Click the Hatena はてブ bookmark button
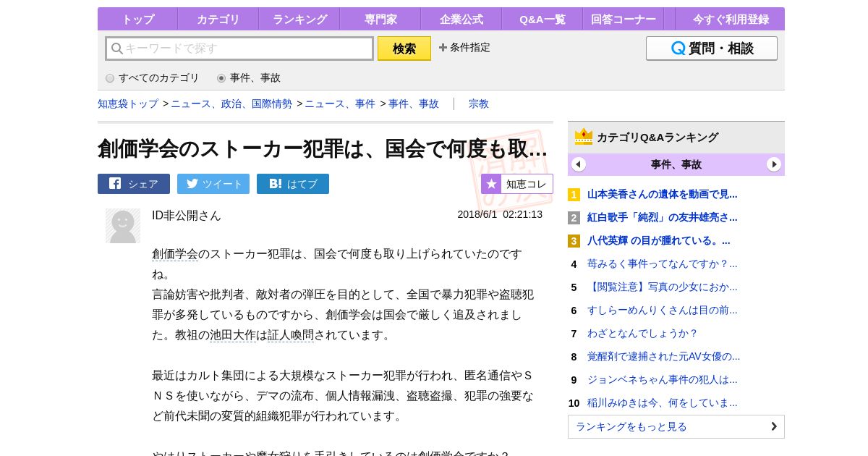Viewport: 868px width, 456px height. pyautogui.click(x=293, y=184)
